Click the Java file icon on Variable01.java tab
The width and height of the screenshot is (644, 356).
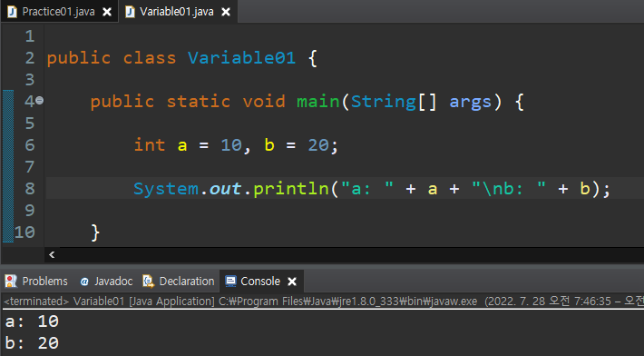(130, 12)
